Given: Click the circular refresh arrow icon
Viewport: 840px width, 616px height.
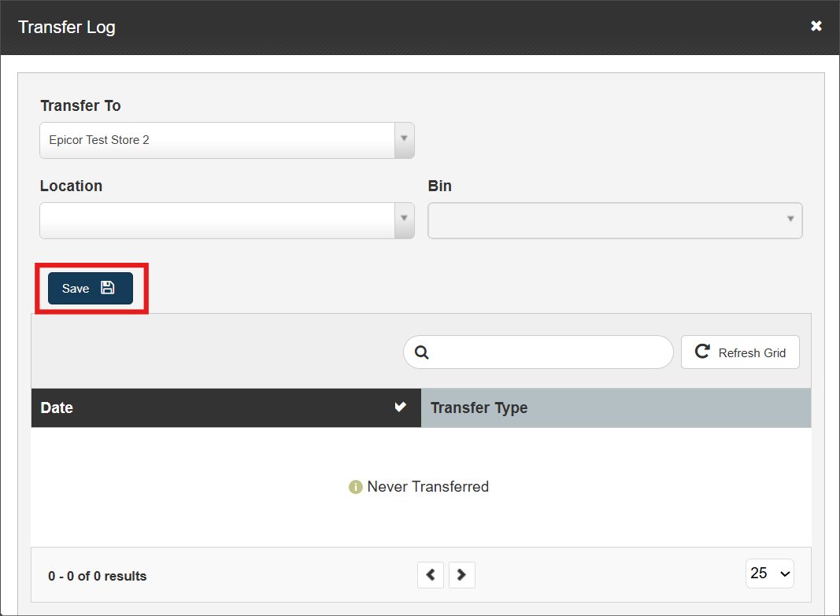Looking at the screenshot, I should pos(702,352).
